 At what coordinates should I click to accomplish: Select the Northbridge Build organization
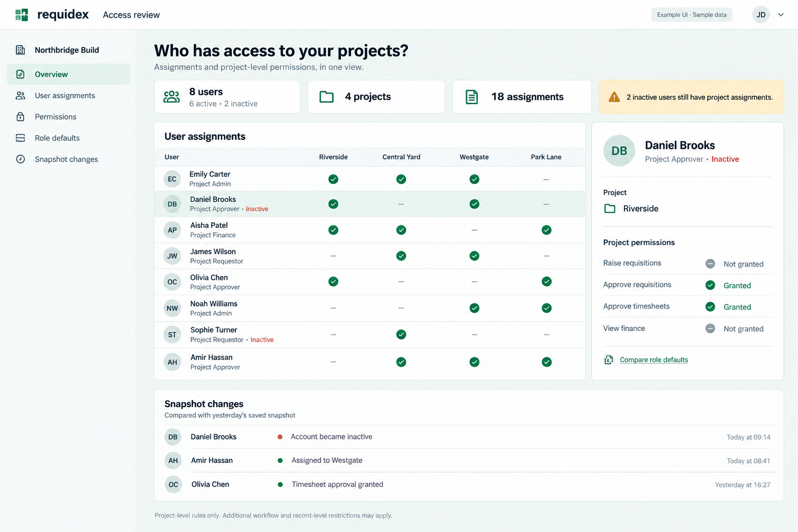66,50
